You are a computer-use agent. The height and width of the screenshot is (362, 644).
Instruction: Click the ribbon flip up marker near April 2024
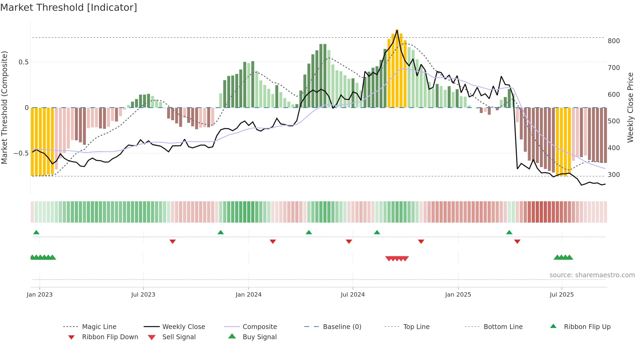tap(309, 232)
